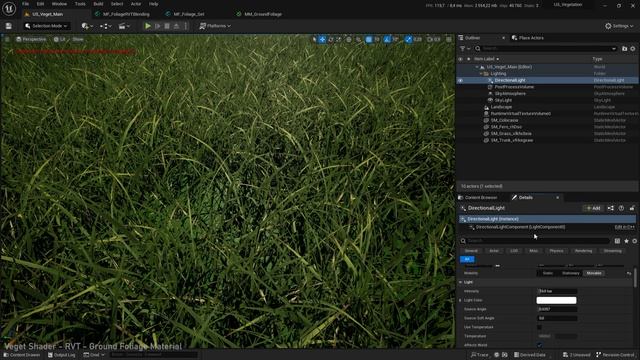
Task: Set Mobility to Stationary
Action: 571,273
